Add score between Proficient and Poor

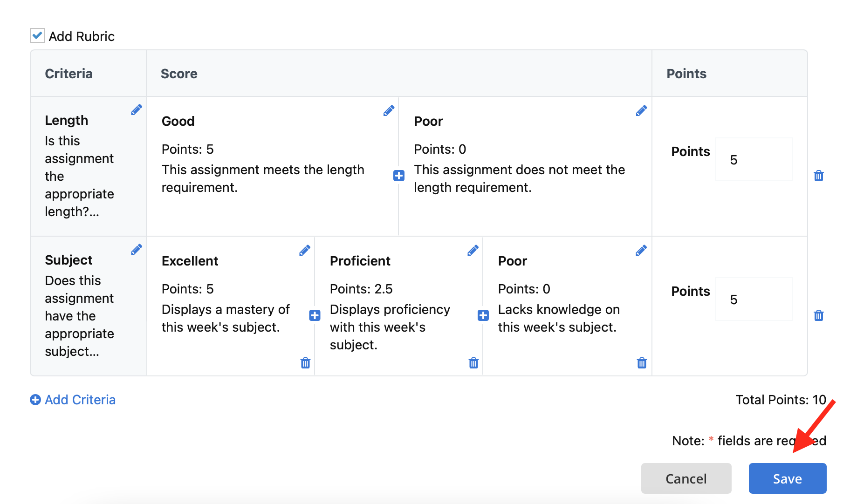tap(483, 315)
